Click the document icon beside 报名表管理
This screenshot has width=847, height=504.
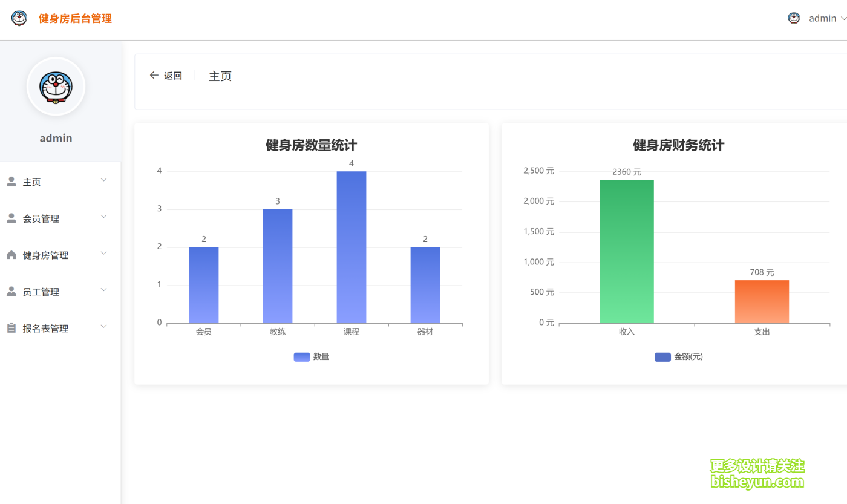click(11, 327)
